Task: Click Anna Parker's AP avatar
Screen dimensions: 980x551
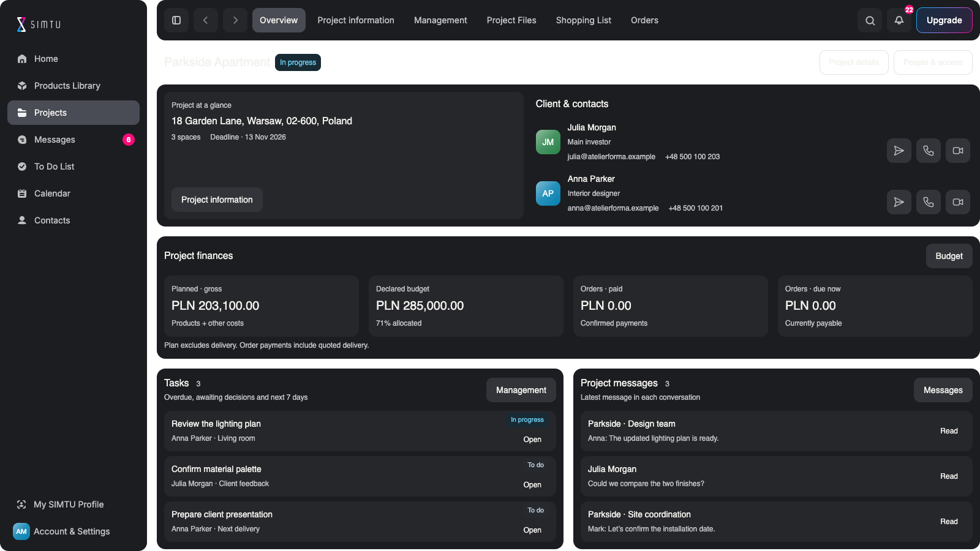Action: pos(548,193)
